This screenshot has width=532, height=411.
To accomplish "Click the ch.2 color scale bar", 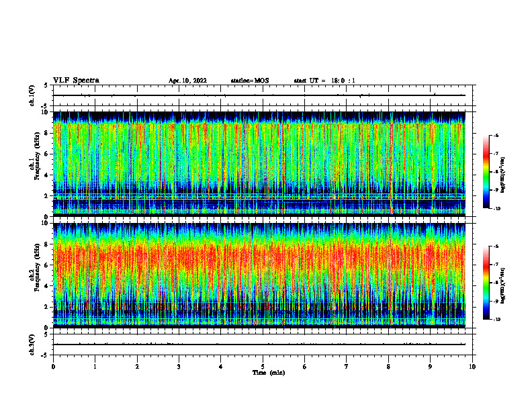I will click(x=486, y=283).
